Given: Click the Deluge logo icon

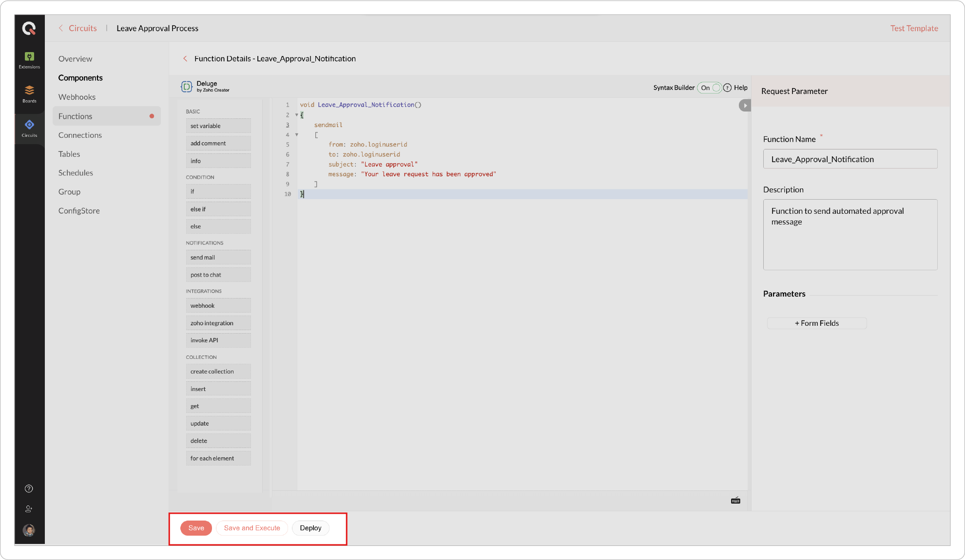Looking at the screenshot, I should click(187, 87).
